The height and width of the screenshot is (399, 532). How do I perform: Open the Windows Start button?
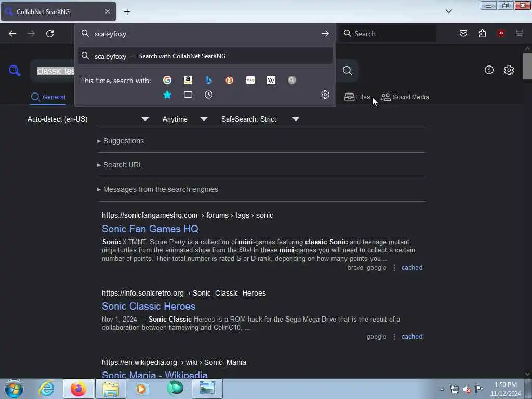pos(14,389)
